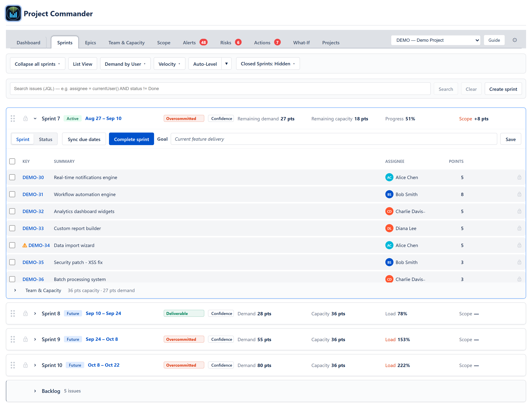
Task: Click Sprint 7 Confidence button
Action: click(221, 119)
